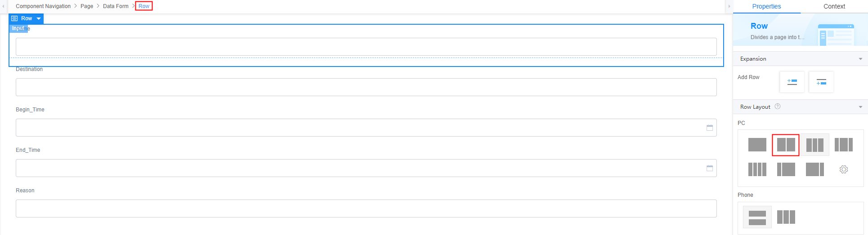Select side-by-side columns Phone layout

(x=786, y=217)
